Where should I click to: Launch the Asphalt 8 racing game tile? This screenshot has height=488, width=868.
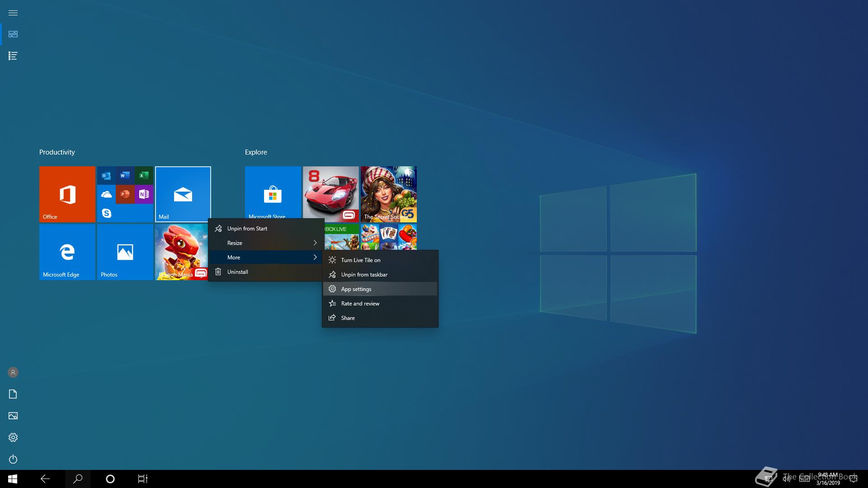click(330, 194)
